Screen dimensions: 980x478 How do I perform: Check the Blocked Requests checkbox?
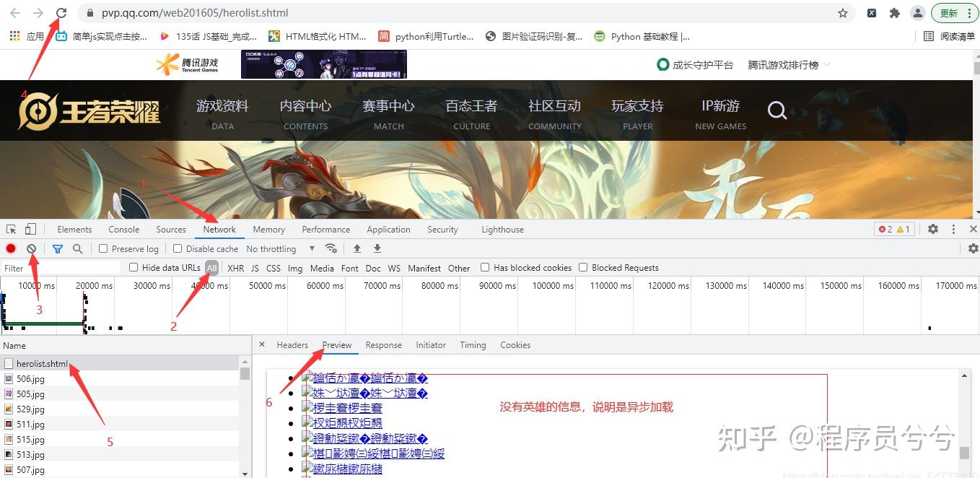583,267
